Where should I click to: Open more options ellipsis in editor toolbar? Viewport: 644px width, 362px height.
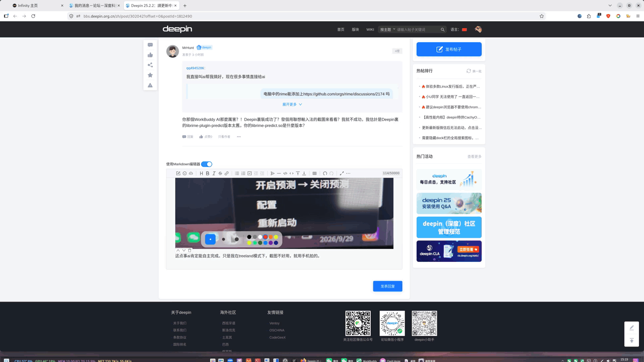pyautogui.click(x=348, y=173)
